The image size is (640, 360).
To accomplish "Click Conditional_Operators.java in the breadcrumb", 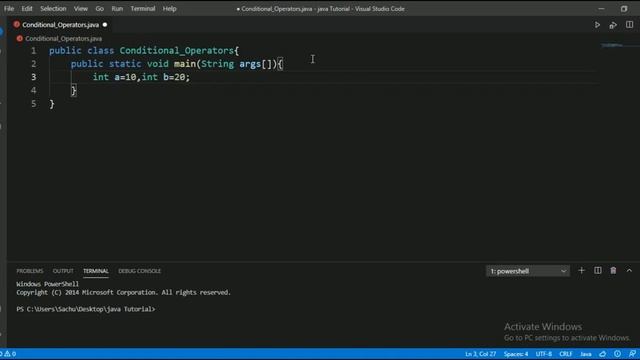I will coord(63,39).
